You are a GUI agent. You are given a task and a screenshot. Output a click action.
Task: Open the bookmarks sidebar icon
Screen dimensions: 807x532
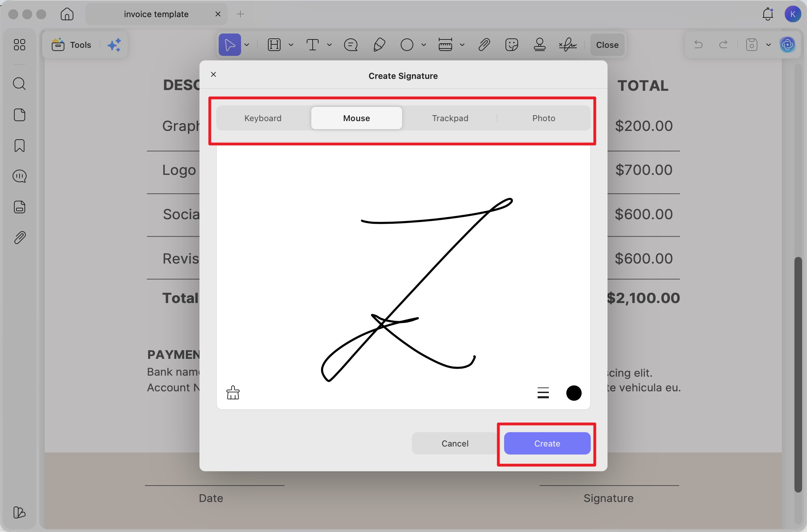[20, 146]
